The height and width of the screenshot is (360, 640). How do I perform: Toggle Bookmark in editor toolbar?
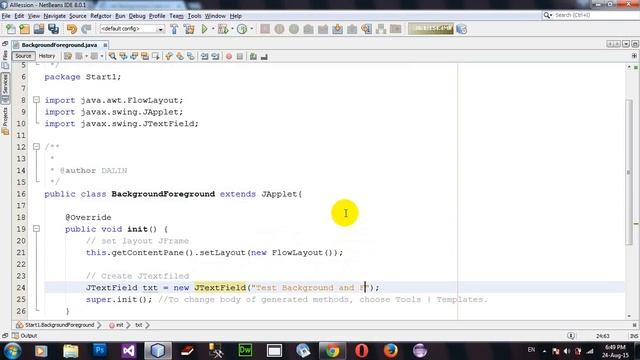191,56
